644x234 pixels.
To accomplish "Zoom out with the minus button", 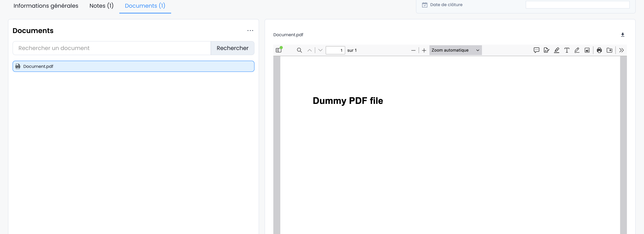I will [413, 50].
